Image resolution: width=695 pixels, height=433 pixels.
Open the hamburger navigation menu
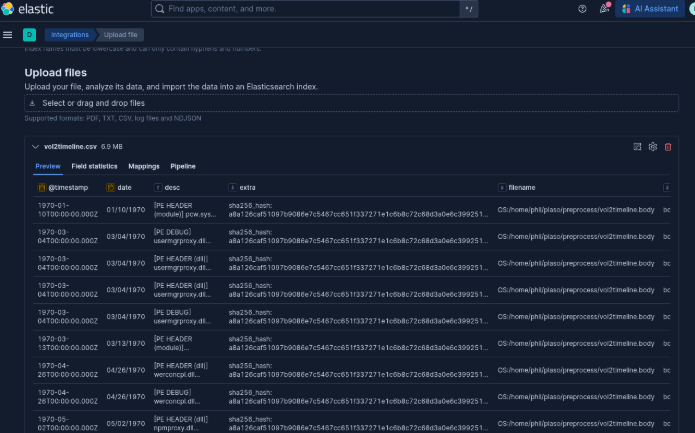[8, 35]
